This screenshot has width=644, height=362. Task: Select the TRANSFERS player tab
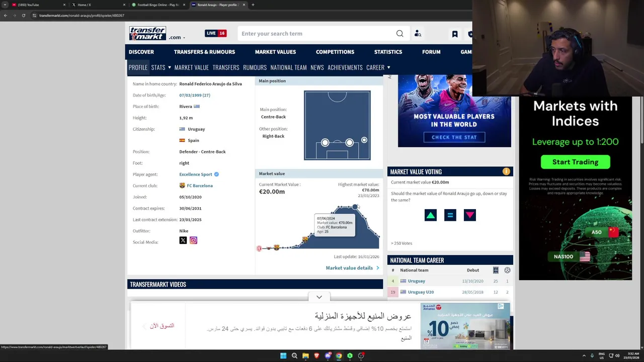click(x=226, y=67)
